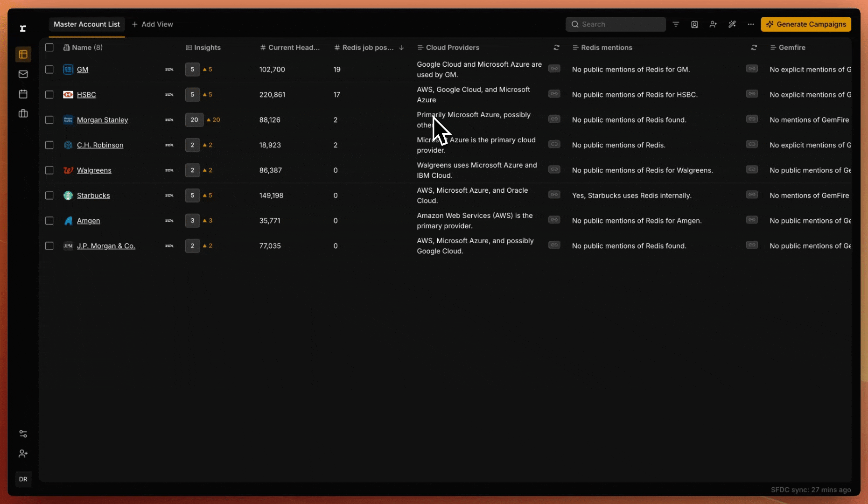
Task: Open the more options ellipsis menu
Action: 750,24
